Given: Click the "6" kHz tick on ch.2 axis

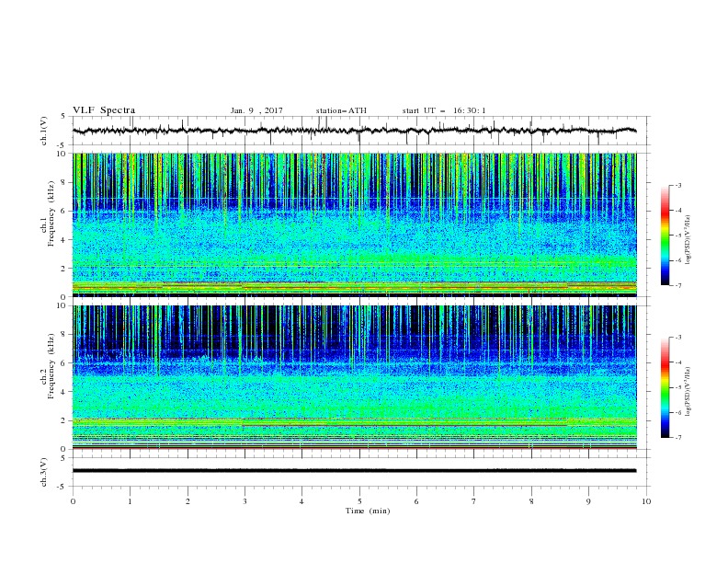Looking at the screenshot, I should (64, 362).
